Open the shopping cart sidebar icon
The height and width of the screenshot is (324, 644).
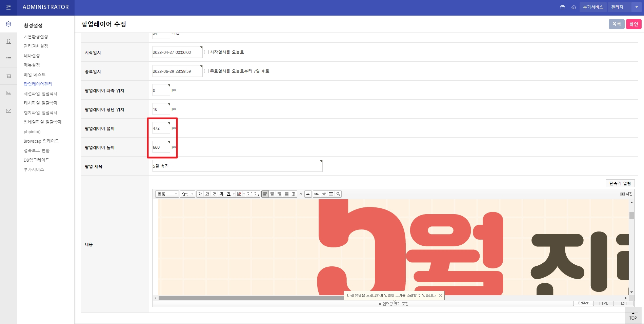point(8,76)
